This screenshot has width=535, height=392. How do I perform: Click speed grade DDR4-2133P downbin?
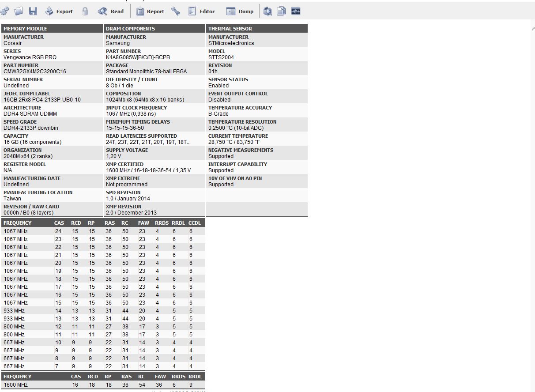[x=31, y=128]
